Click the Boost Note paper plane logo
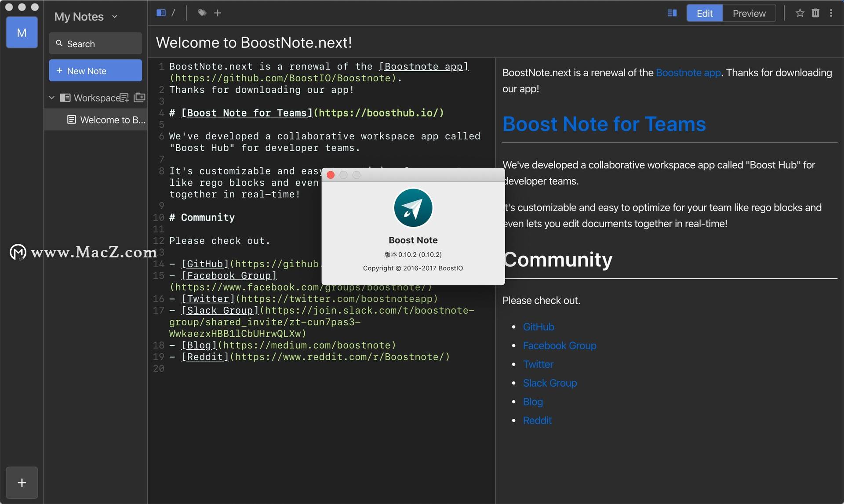The width and height of the screenshot is (844, 504). (413, 208)
